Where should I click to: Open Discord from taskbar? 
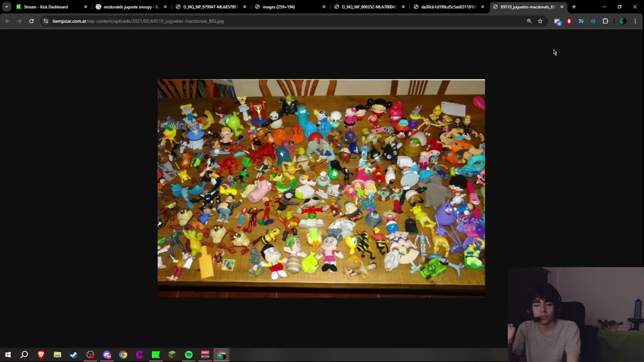107,355
